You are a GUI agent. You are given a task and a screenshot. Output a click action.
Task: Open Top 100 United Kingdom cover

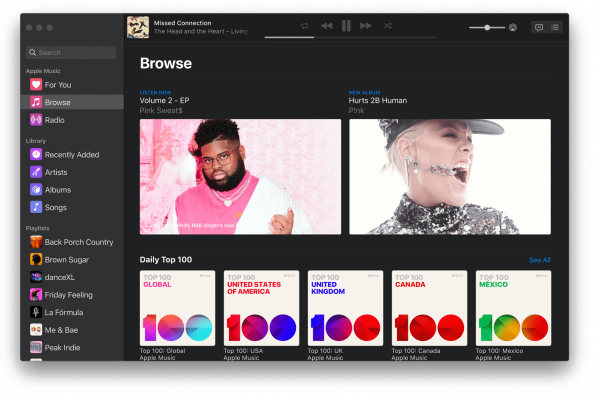coord(345,308)
